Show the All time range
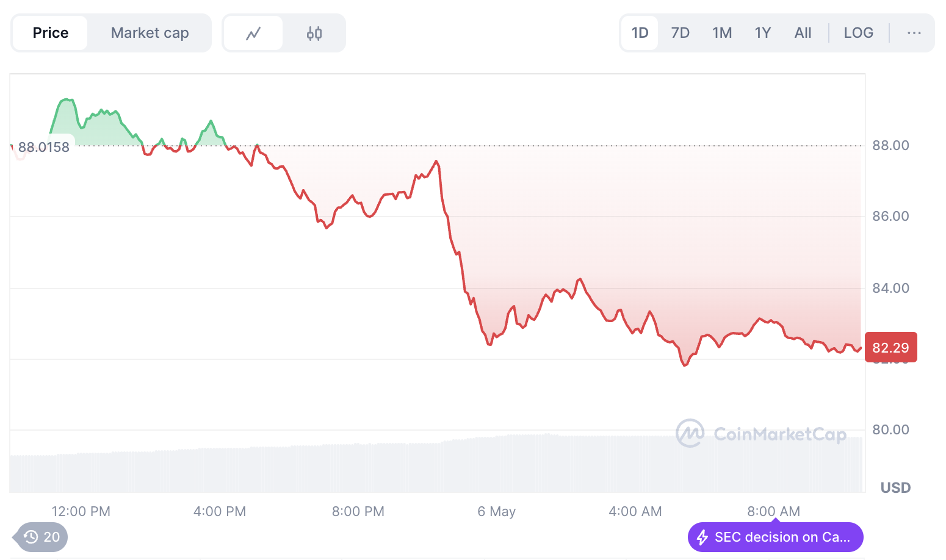This screenshot has height=560, width=946. pos(803,33)
